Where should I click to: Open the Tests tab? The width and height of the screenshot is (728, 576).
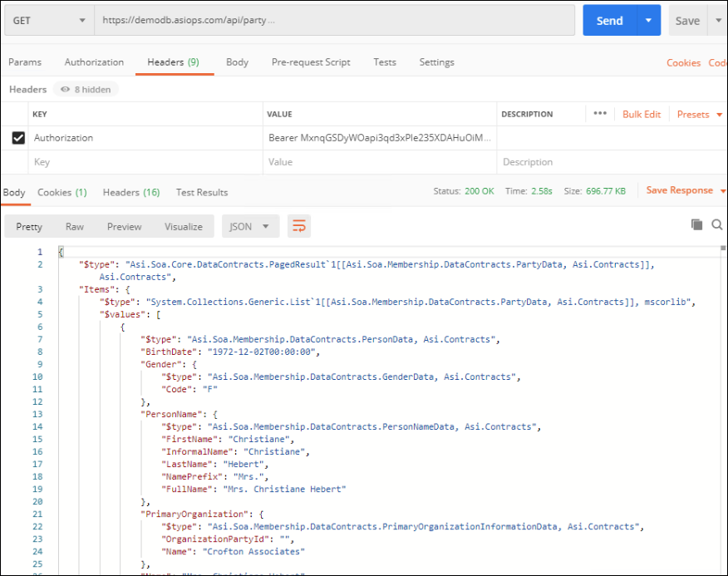pos(385,62)
